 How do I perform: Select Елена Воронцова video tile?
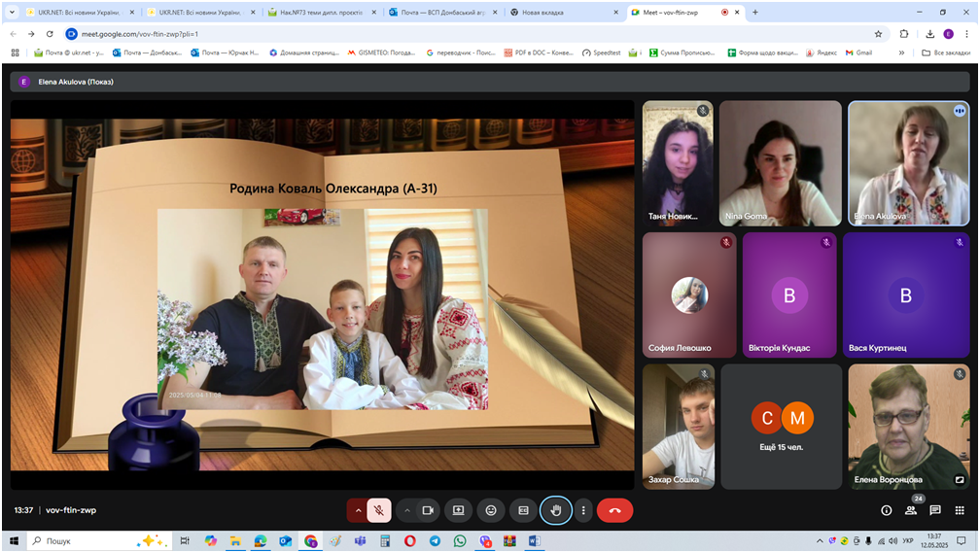tap(909, 427)
